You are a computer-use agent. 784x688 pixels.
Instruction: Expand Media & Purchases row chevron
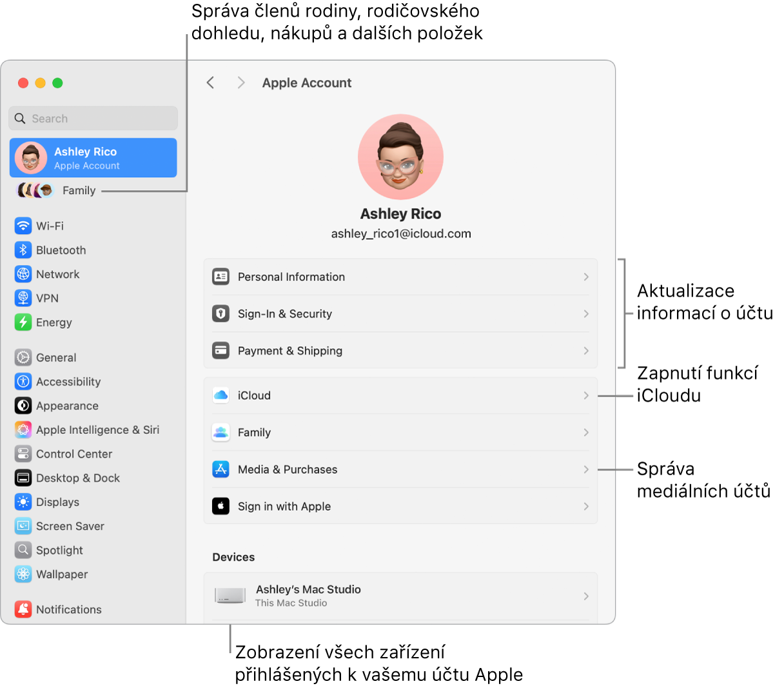point(586,469)
